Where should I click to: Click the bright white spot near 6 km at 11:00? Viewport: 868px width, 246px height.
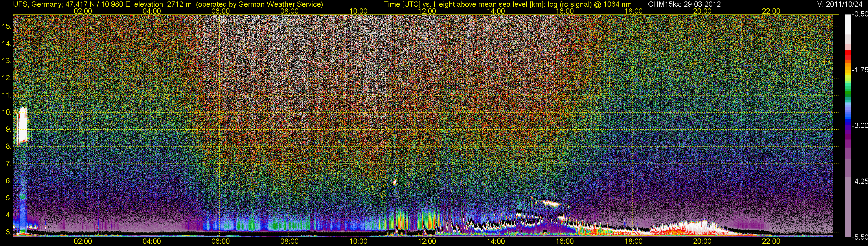[x=395, y=182]
